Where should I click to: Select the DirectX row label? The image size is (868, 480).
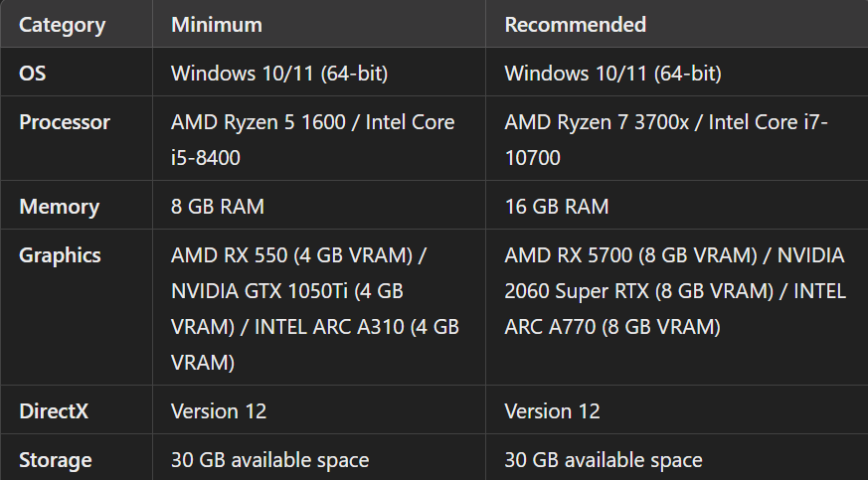pos(54,411)
